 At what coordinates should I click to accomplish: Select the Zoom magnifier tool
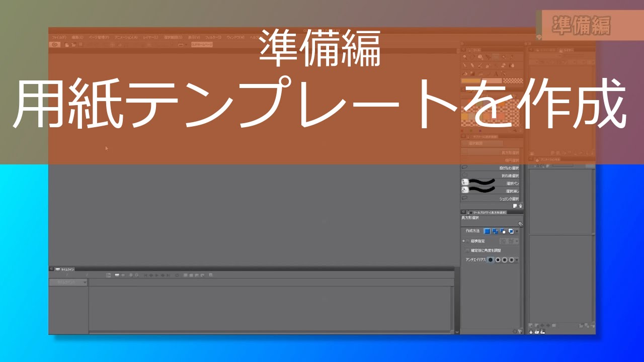pyautogui.click(x=465, y=57)
